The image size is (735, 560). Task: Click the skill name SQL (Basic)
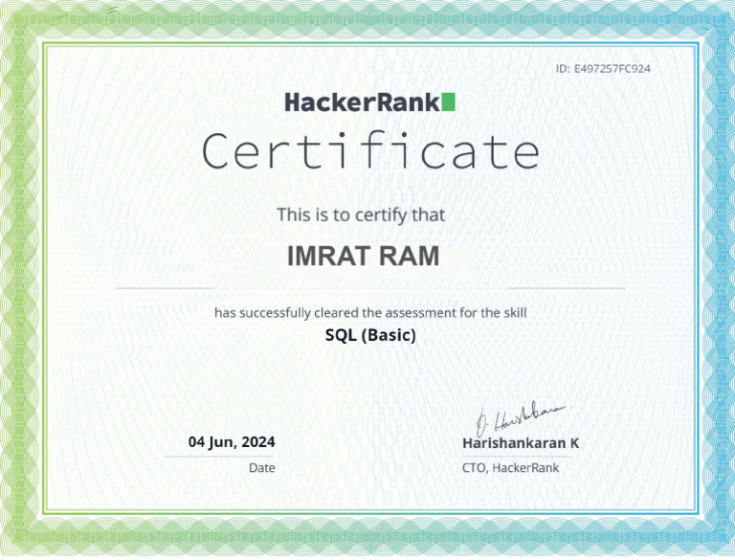pyautogui.click(x=370, y=335)
